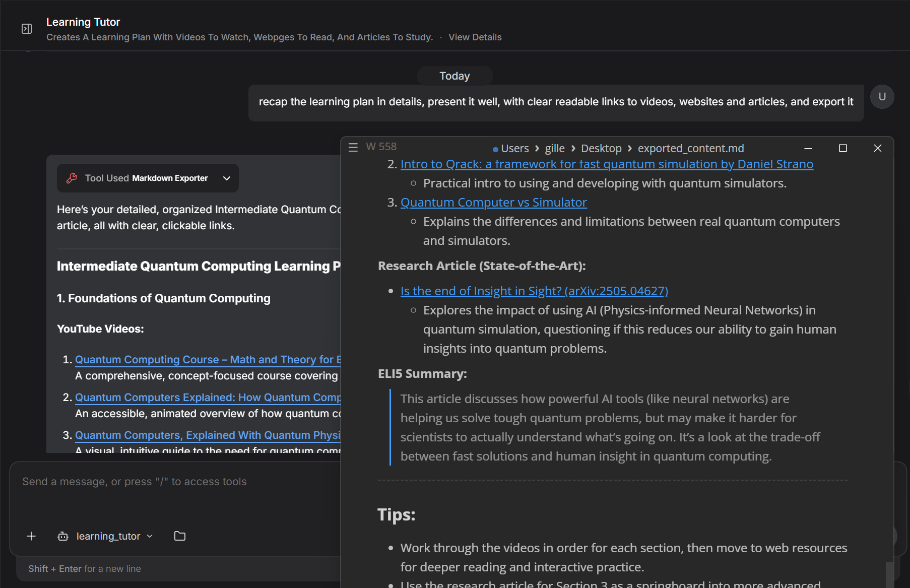Collapse the sidebar with the panel icon

pos(26,29)
